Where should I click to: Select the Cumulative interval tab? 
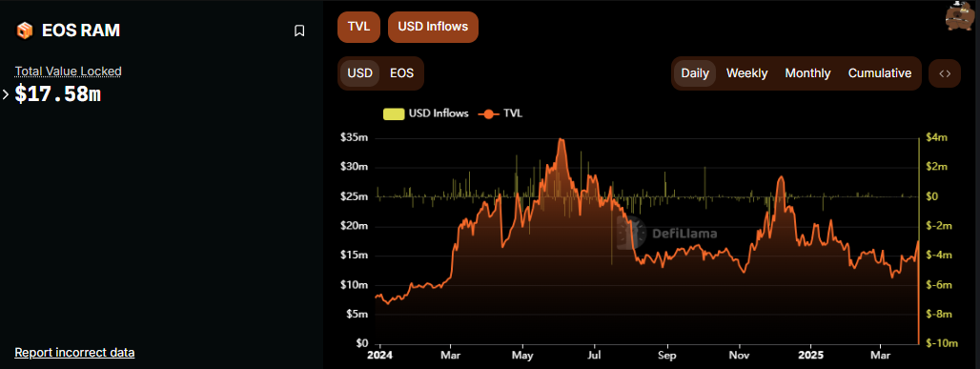point(879,73)
